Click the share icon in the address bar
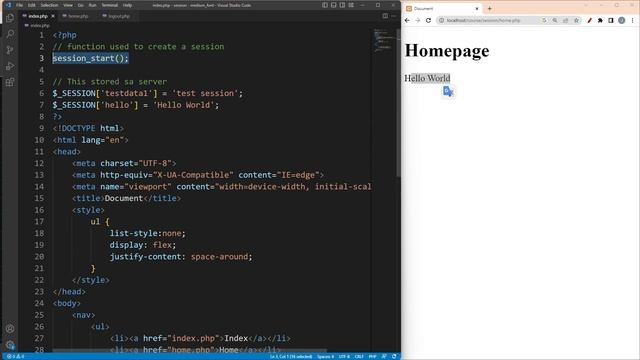640x360 pixels. (x=565, y=20)
